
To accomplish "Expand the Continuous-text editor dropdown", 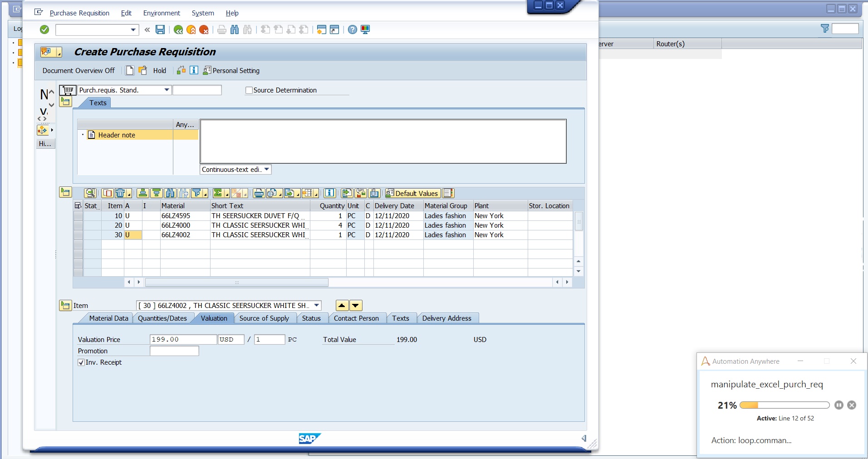I will pyautogui.click(x=267, y=170).
